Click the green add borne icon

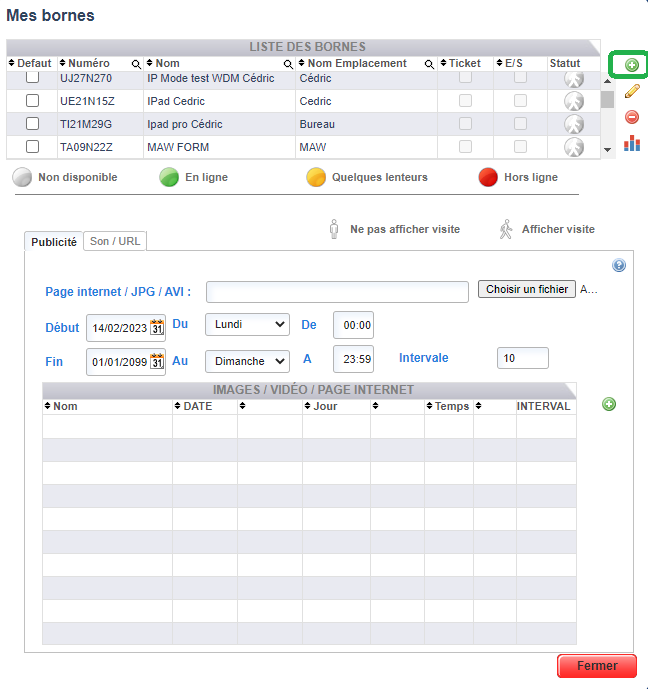tap(631, 65)
